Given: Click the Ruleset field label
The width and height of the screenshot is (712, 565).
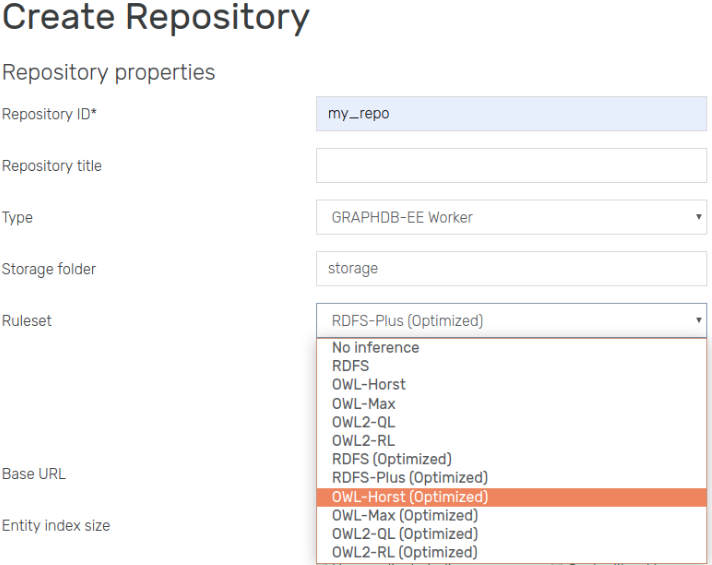Looking at the screenshot, I should [x=27, y=321].
